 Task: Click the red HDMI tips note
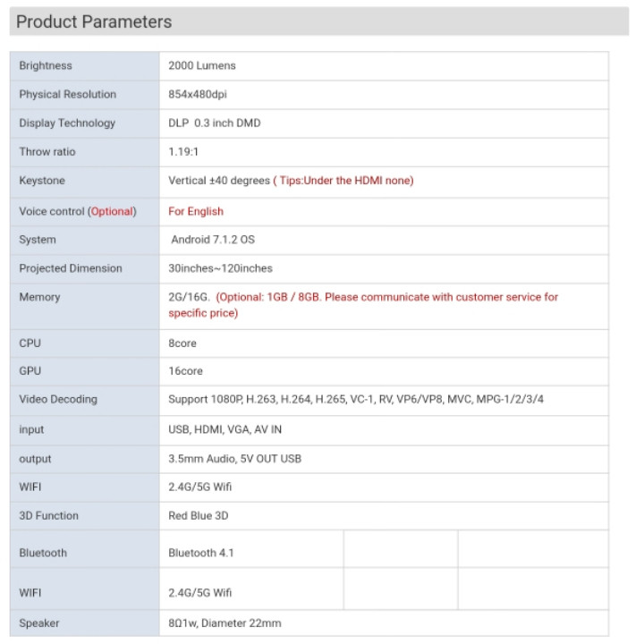[x=343, y=181]
